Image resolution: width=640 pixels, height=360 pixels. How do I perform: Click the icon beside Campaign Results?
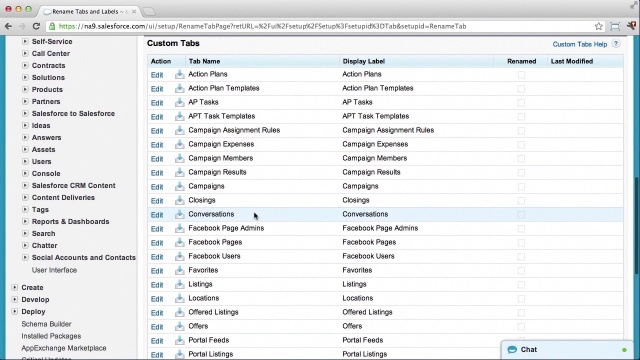pyautogui.click(x=180, y=172)
